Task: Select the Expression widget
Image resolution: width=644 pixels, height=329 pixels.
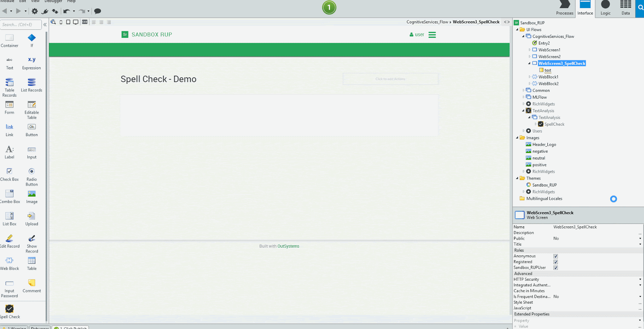Action: point(32,63)
